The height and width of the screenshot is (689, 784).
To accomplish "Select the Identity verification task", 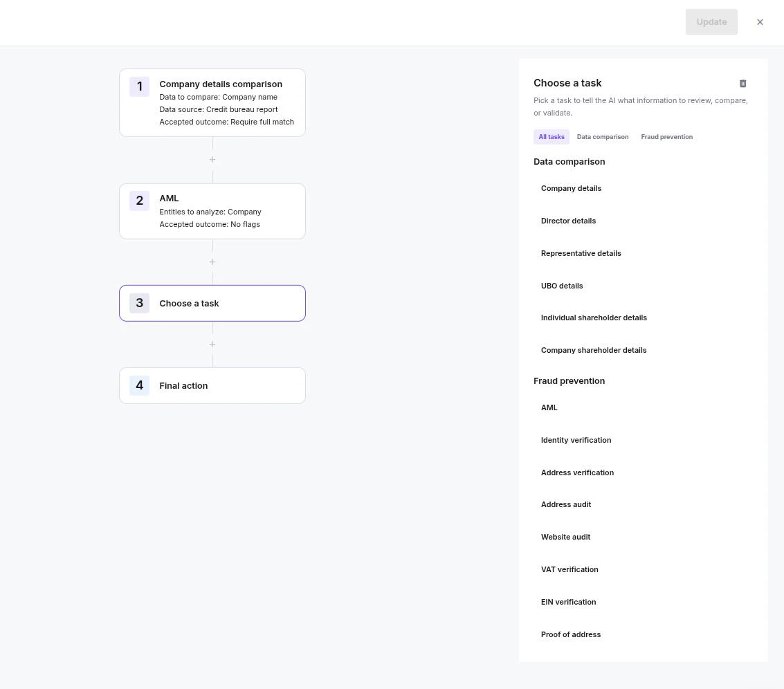I will [576, 439].
